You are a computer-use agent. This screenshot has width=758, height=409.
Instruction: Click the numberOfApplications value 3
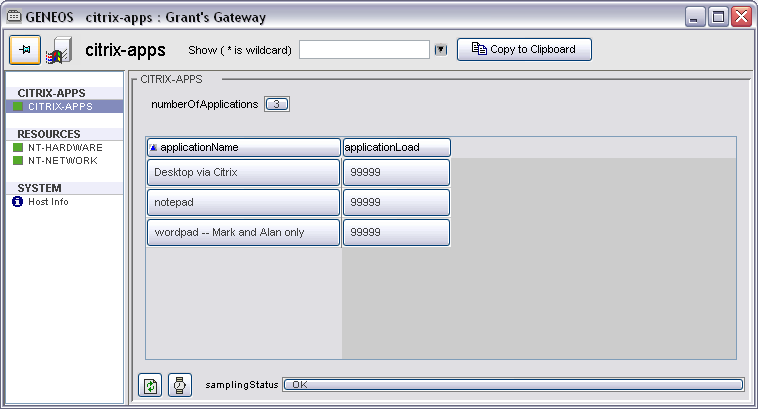(x=277, y=104)
